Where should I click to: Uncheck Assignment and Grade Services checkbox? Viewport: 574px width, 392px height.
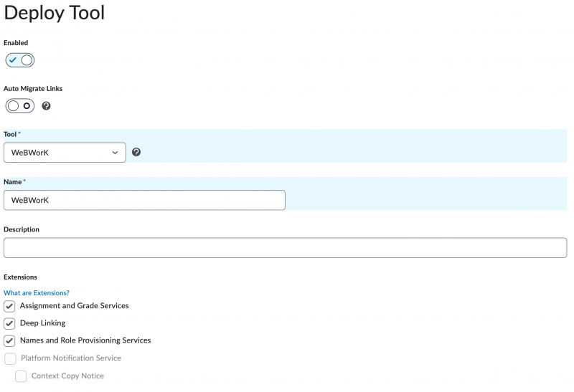click(9, 306)
